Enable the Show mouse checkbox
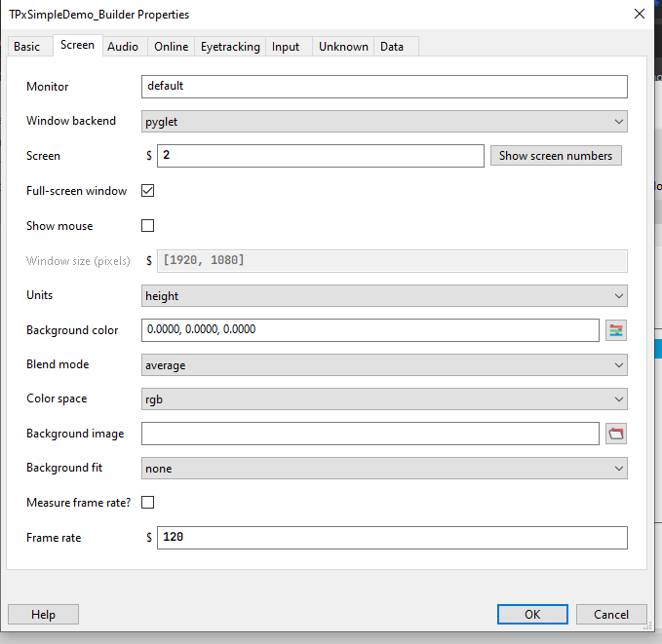Viewport: 662px width, 644px height. pyautogui.click(x=148, y=226)
